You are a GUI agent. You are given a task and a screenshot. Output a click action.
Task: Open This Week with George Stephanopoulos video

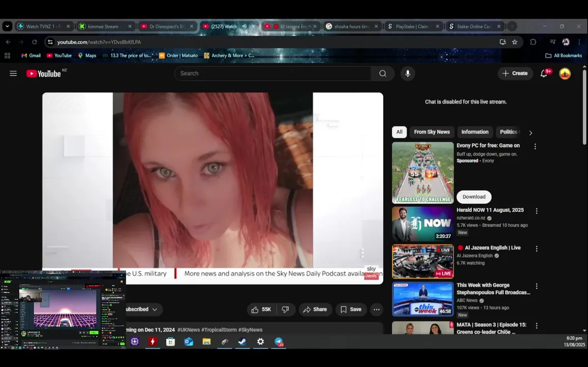422,299
